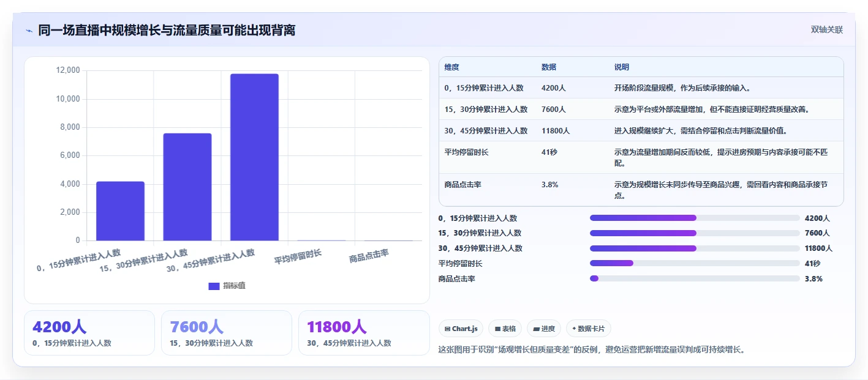Click the 表格 chip
The height and width of the screenshot is (380, 868).
pyautogui.click(x=505, y=329)
